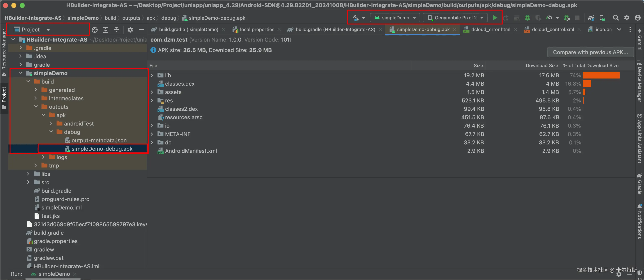This screenshot has width=644, height=280.
Task: Click the apk breadcrumb in navigation bar
Action: (x=150, y=18)
